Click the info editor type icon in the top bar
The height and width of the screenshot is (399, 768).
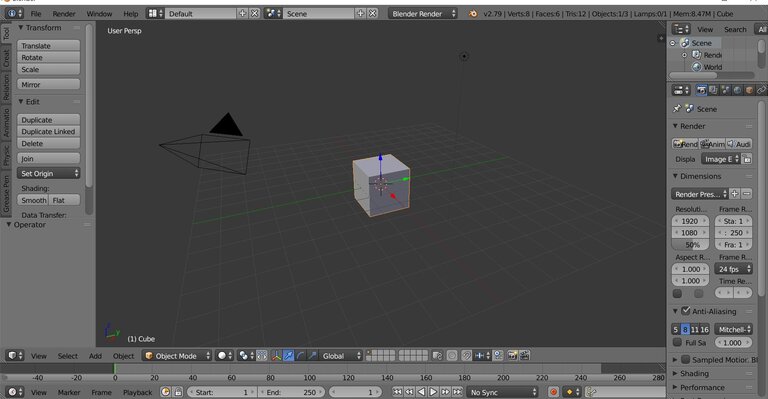[14, 14]
